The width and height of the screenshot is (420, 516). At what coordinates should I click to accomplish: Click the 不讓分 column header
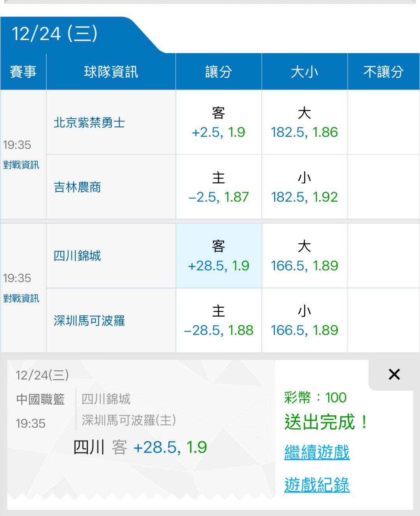[383, 72]
